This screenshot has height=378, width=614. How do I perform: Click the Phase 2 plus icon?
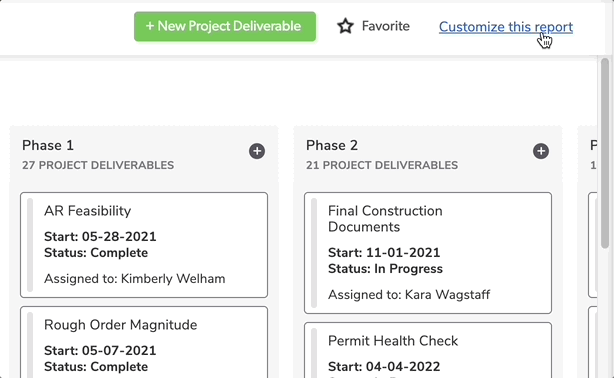[541, 151]
